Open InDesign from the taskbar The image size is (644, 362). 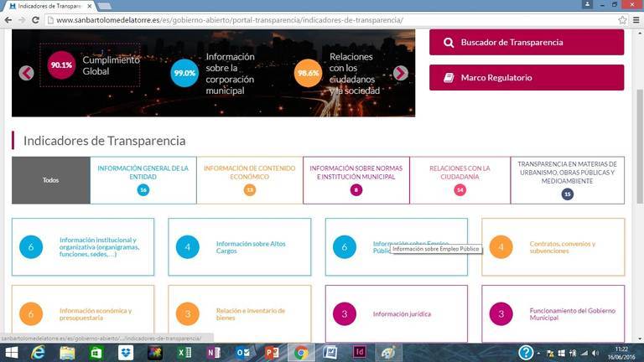coord(360,352)
